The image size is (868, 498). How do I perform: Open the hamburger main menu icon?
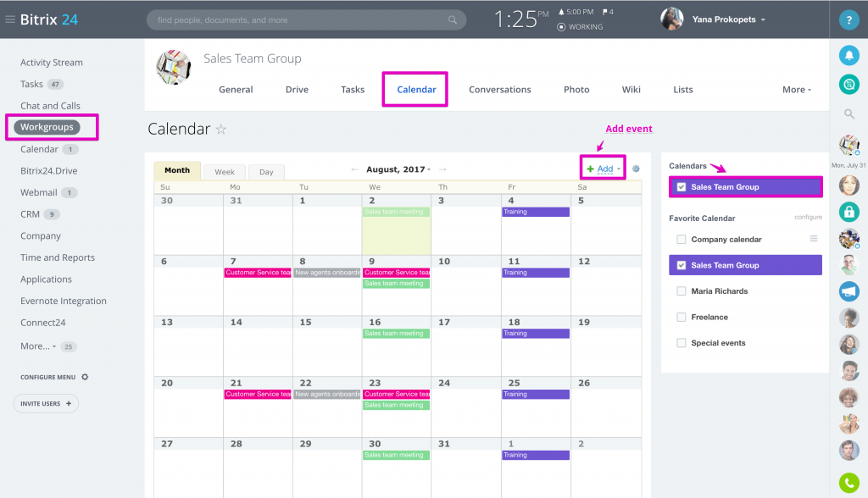(10, 19)
